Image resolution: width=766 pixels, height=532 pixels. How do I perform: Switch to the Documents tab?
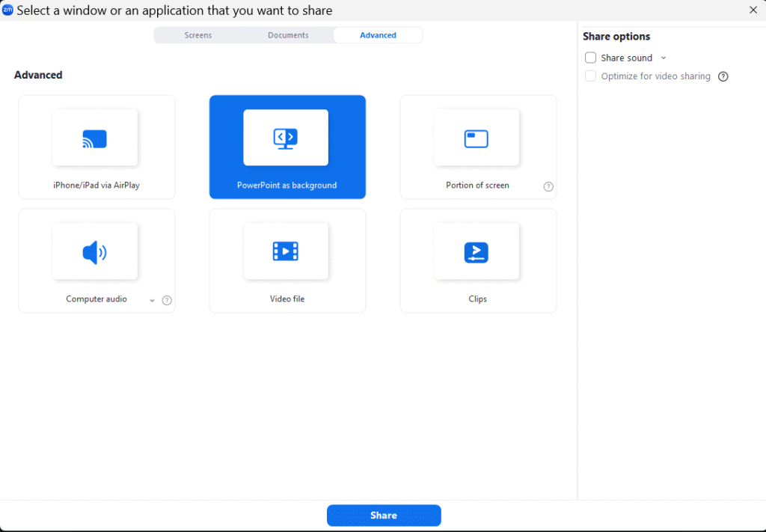click(288, 35)
